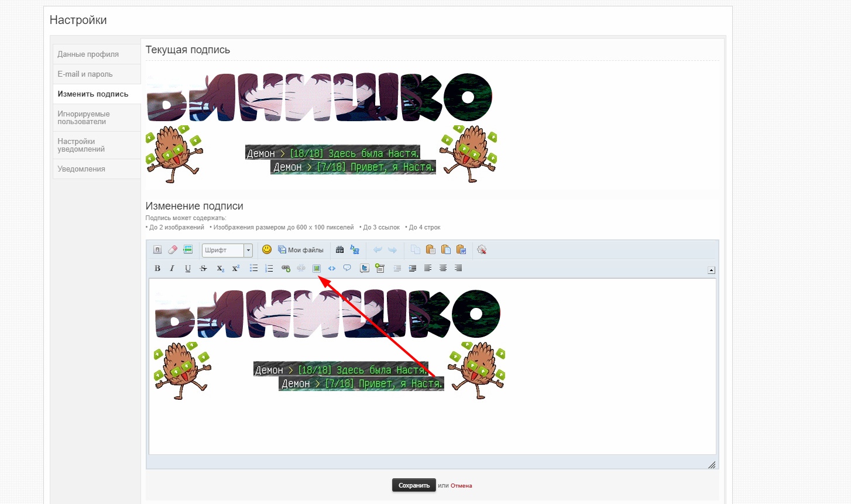The height and width of the screenshot is (504, 851).
Task: Open Мои файлы attachments
Action: click(x=301, y=250)
